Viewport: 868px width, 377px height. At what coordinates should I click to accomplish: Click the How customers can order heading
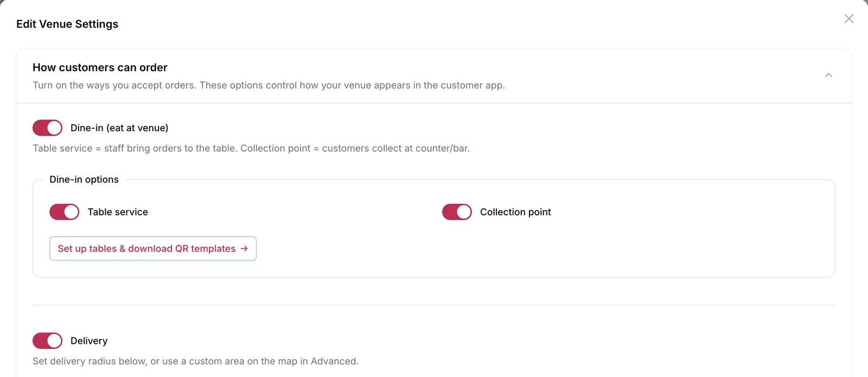100,67
